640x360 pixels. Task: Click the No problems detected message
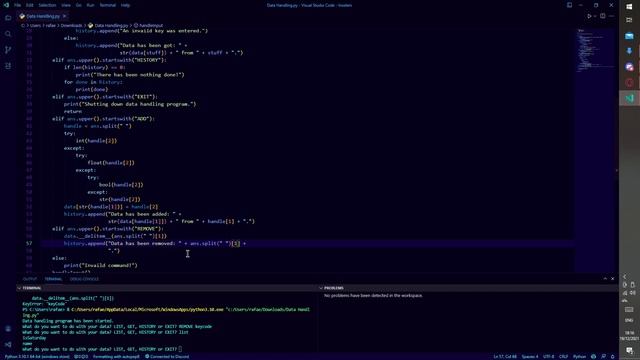coord(373,296)
